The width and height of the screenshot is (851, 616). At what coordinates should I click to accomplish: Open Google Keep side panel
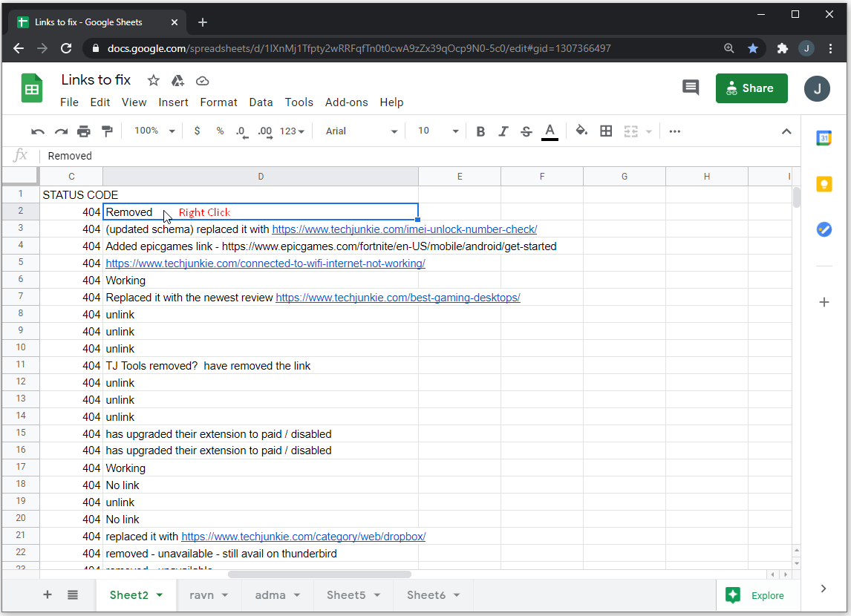824,184
